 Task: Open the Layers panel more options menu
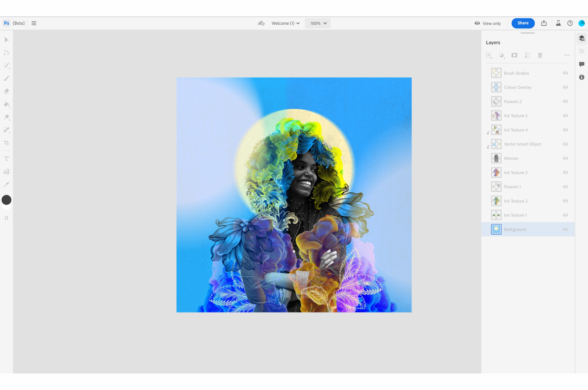[567, 55]
